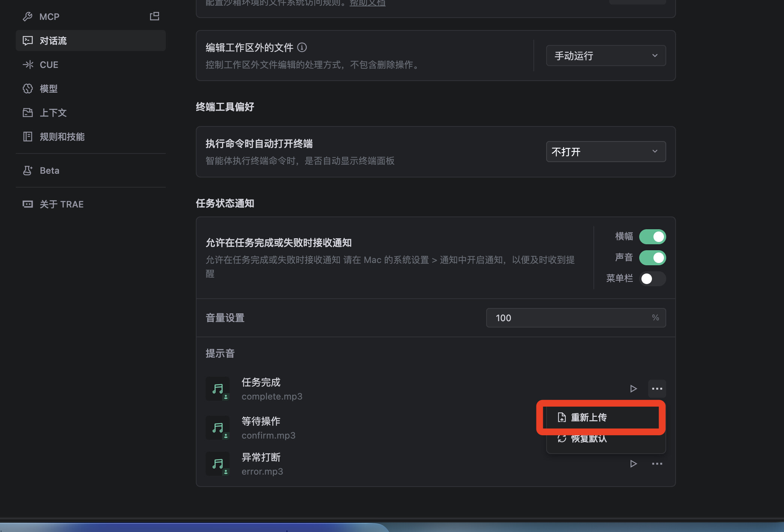Image resolution: width=784 pixels, height=532 pixels.
Task: Click the error.mp3 file name
Action: (262, 471)
